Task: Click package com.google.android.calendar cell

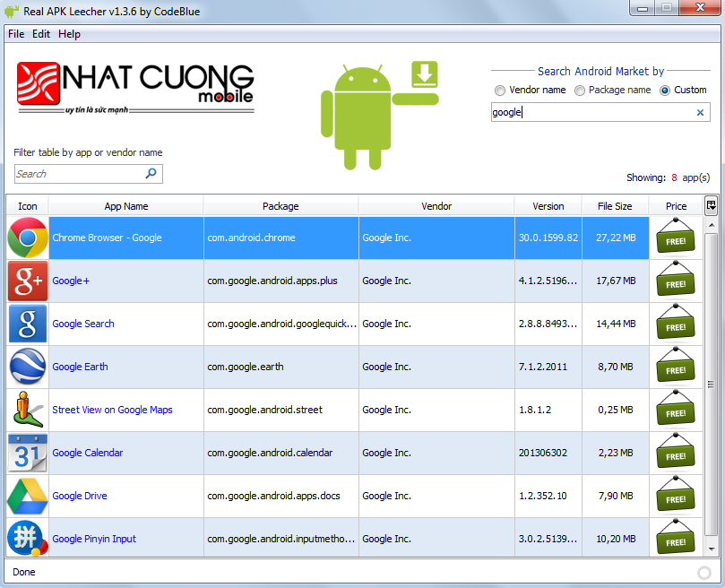Action: [x=281, y=453]
